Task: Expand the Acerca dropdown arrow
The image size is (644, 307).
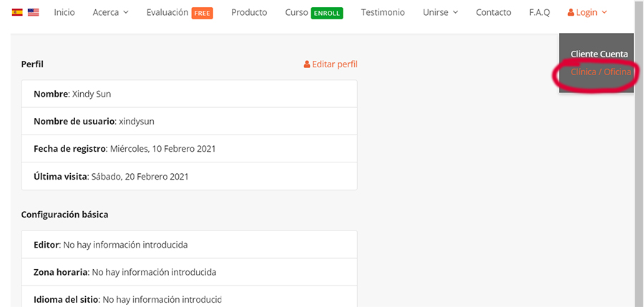Action: 126,13
